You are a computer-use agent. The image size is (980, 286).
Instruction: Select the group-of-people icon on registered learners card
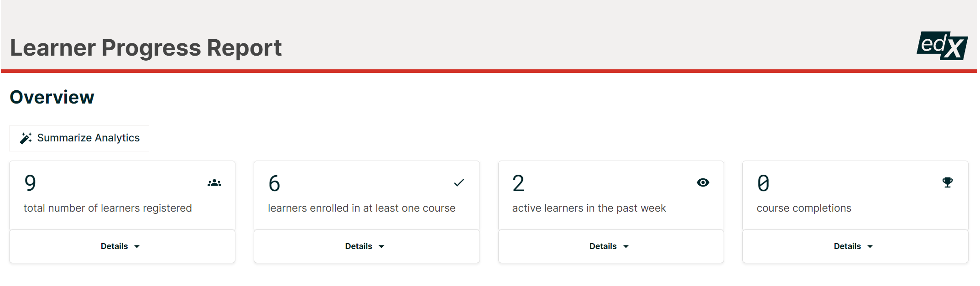214,182
